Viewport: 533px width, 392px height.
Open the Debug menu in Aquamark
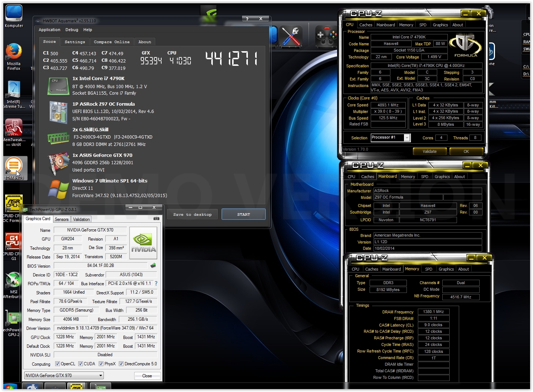click(72, 30)
